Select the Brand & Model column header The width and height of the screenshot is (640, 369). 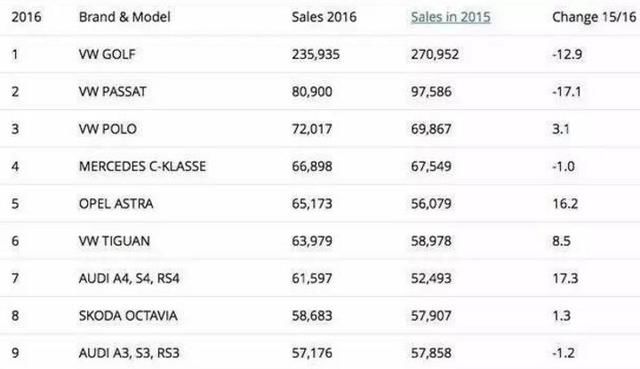pyautogui.click(x=124, y=17)
